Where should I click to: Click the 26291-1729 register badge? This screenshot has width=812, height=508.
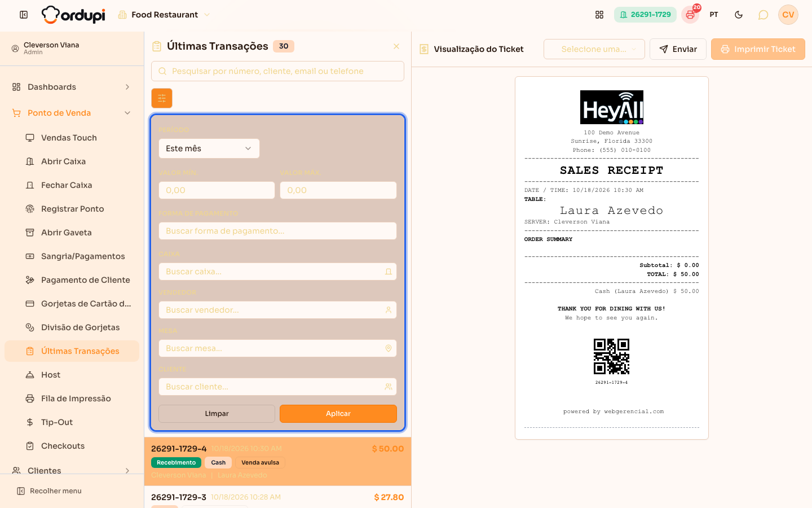[645, 15]
